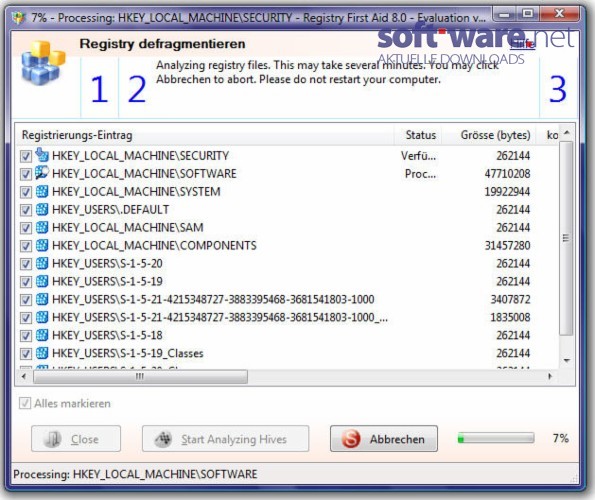Click the horizontal scrollbar thumb
The height and width of the screenshot is (500, 595).
[x=140, y=376]
